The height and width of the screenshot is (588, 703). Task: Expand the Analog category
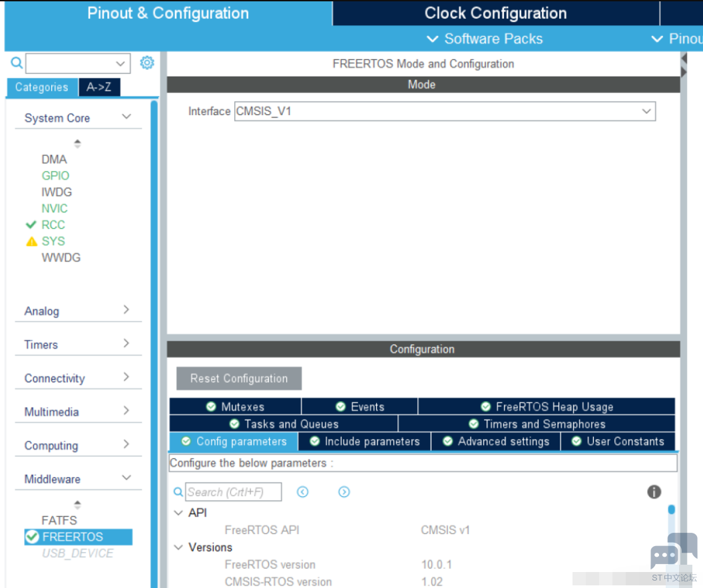click(126, 310)
